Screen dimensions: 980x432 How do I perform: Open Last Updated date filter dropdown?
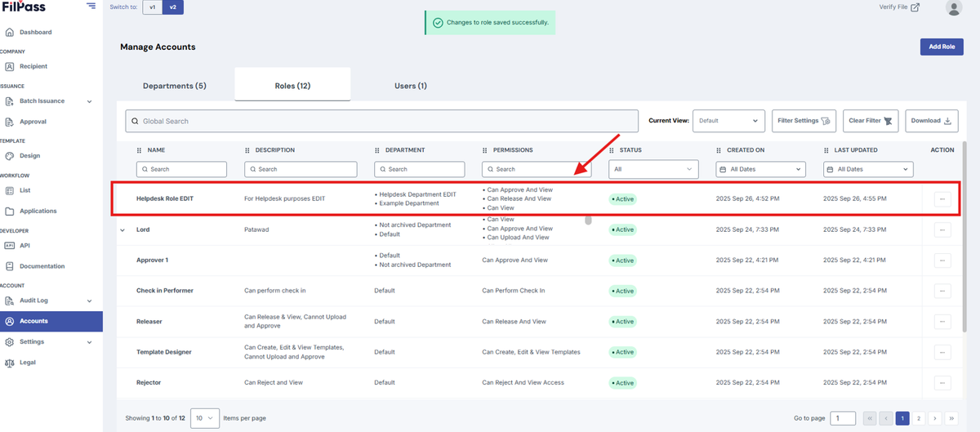(x=868, y=169)
